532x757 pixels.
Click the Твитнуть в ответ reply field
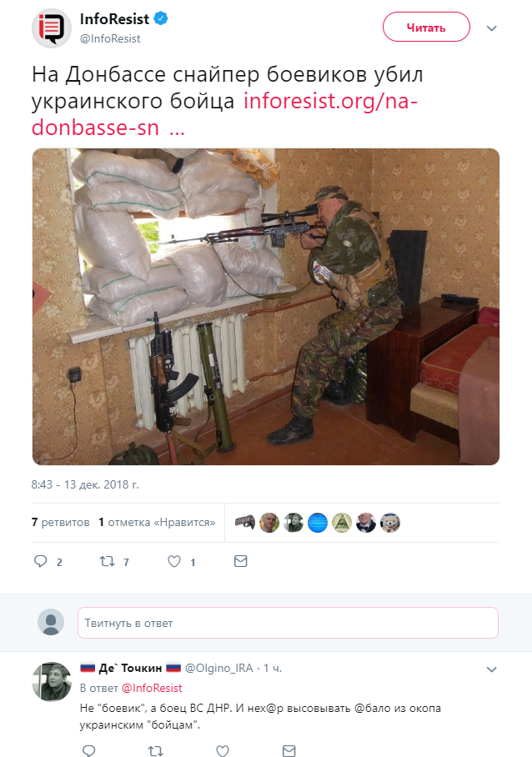[x=288, y=623]
